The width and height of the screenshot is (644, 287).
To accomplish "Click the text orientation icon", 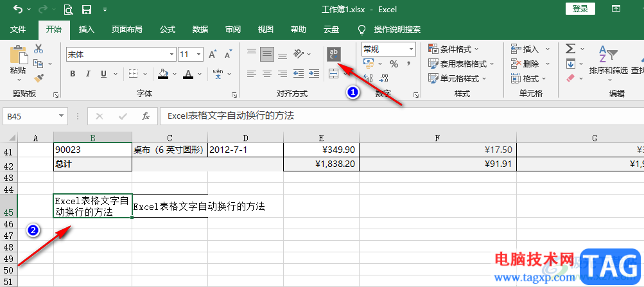I will (x=299, y=54).
